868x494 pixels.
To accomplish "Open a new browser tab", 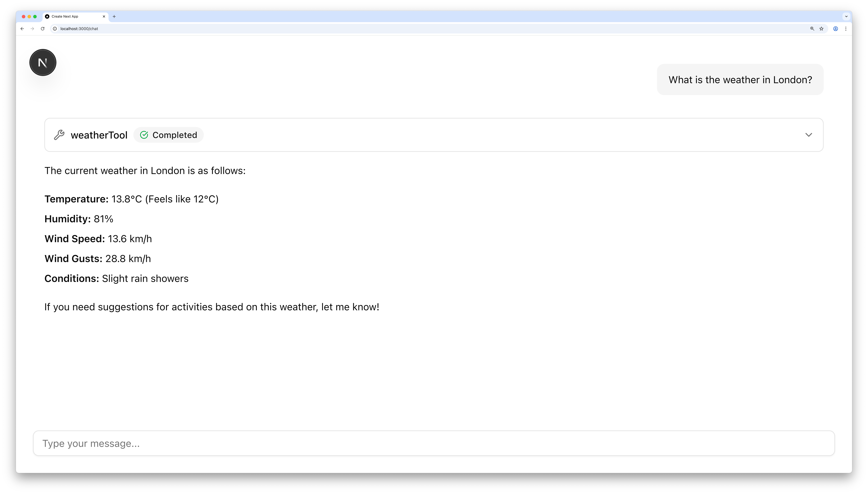I will click(x=114, y=16).
